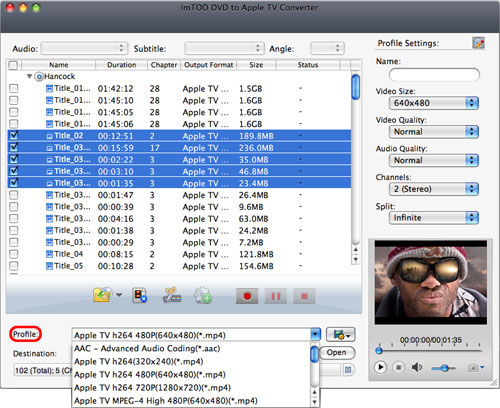
Task: Sort by the Duration column header
Action: point(121,65)
